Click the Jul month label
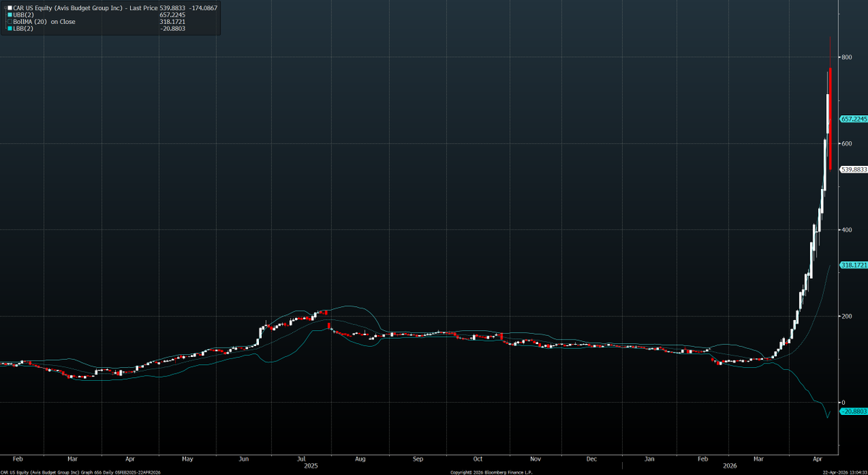Image resolution: width=868 pixels, height=475 pixels. point(301,459)
